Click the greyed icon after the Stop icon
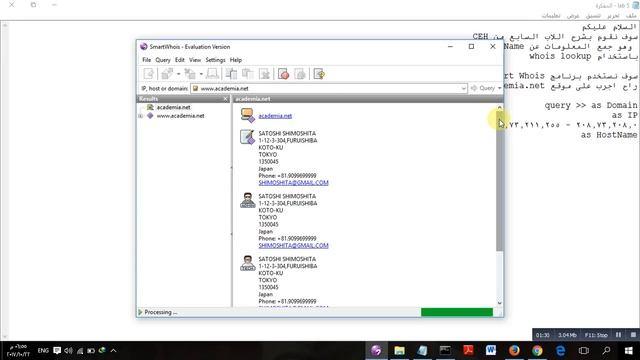Viewport: 640px width, 360px height. click(x=300, y=74)
